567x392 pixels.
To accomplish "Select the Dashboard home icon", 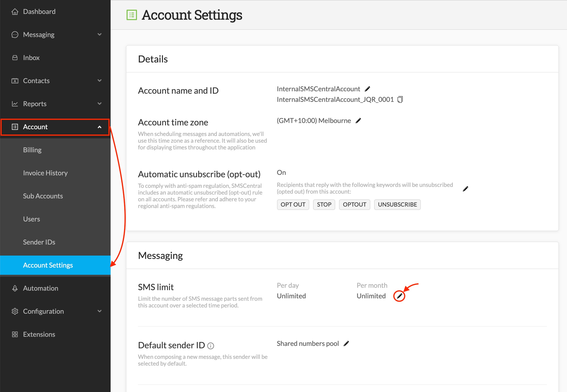I will 15,11.
